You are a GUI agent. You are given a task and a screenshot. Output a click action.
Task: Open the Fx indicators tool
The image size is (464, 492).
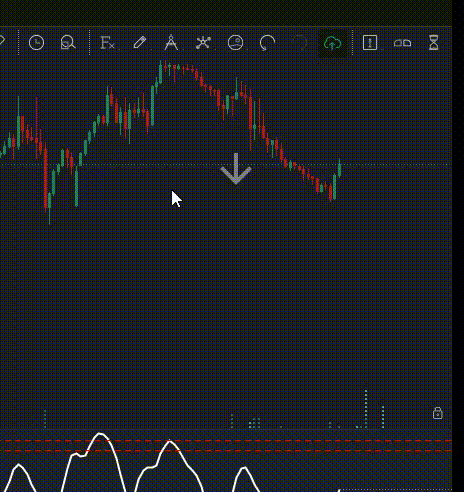(x=107, y=43)
